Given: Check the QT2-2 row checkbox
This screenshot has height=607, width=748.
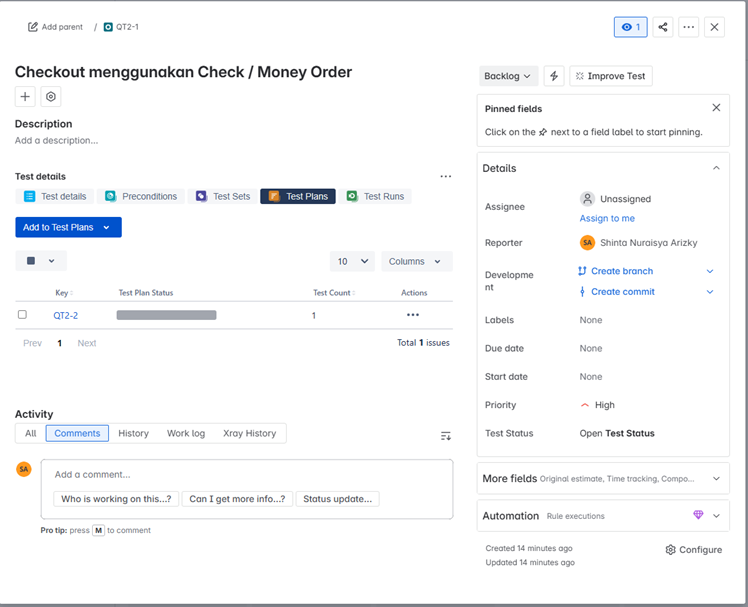Looking at the screenshot, I should click(23, 315).
